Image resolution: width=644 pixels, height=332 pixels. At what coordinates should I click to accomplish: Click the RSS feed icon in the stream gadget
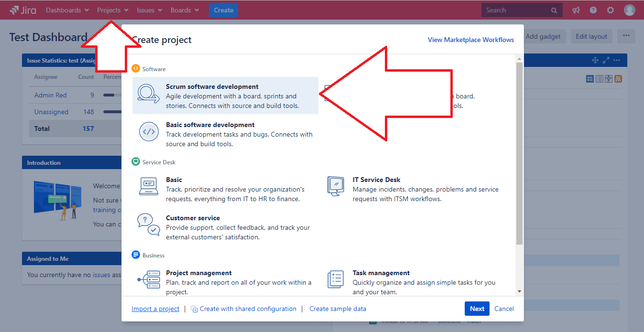[x=618, y=78]
